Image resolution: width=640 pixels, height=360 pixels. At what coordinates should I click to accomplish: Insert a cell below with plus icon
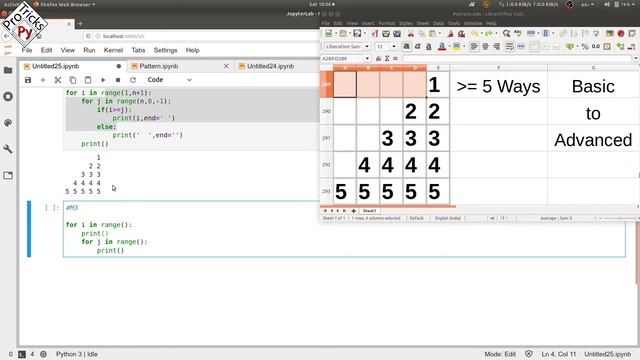click(x=43, y=80)
